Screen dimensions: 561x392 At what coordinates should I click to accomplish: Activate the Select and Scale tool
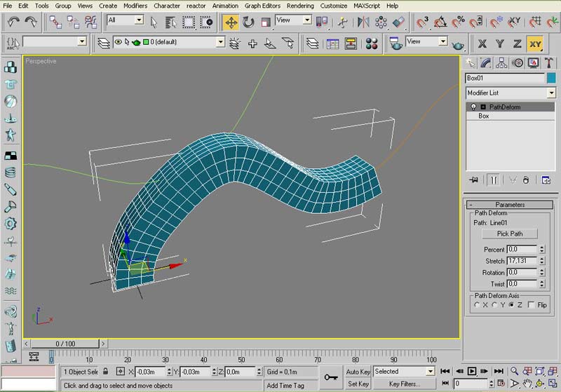tap(266, 22)
